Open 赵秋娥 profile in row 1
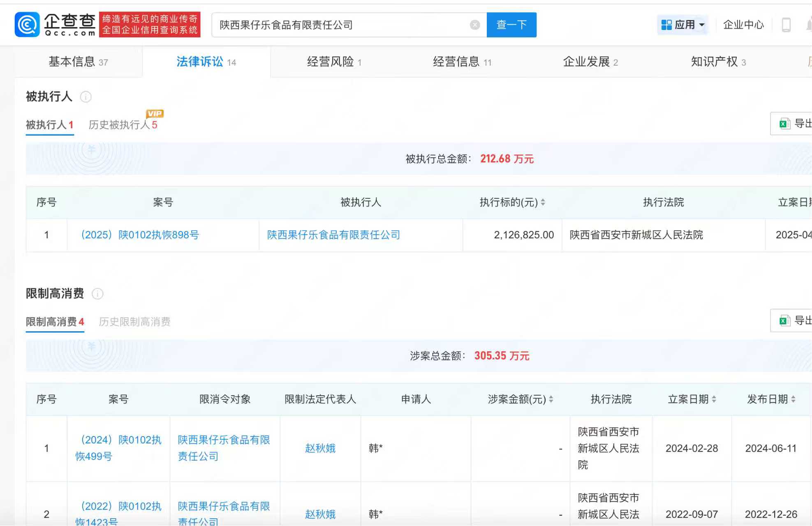Image resolution: width=812 pixels, height=526 pixels. [x=320, y=448]
